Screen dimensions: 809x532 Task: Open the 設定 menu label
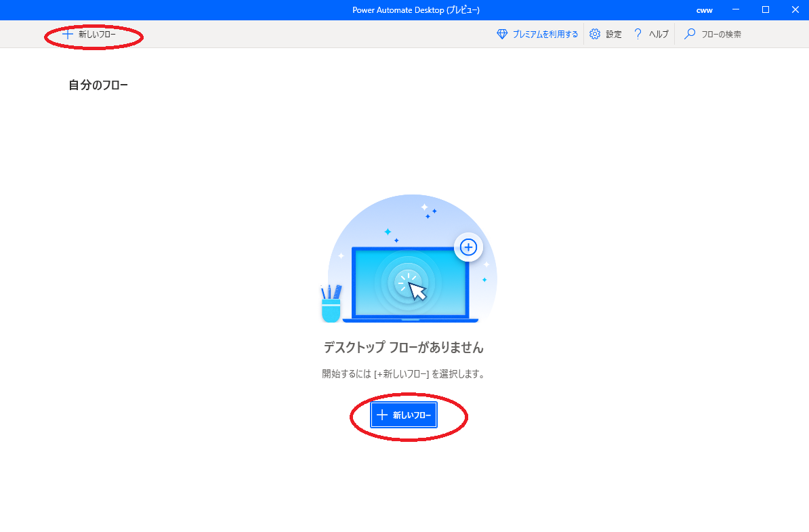click(x=614, y=35)
